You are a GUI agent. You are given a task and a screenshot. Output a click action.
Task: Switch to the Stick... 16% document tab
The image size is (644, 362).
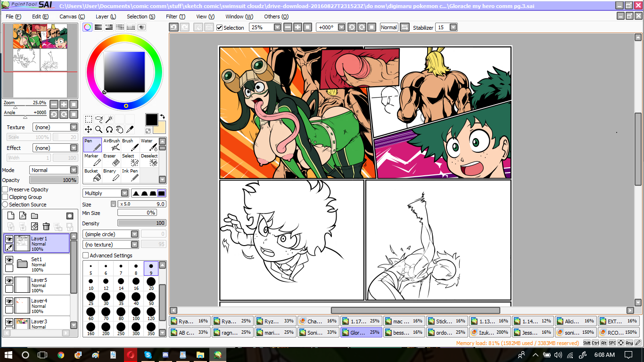[447, 321]
